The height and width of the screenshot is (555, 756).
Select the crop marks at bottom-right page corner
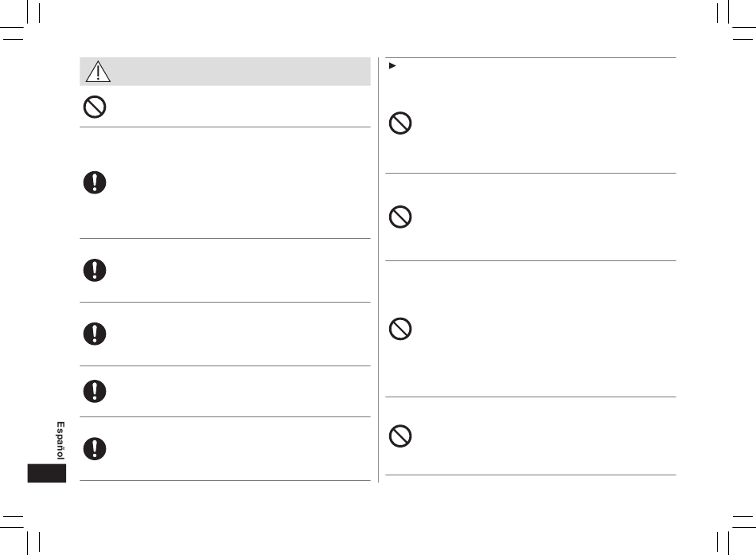736,534
